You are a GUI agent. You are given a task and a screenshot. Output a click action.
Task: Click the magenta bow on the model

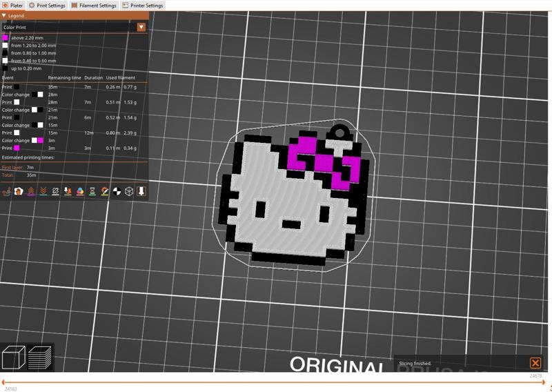point(324,163)
